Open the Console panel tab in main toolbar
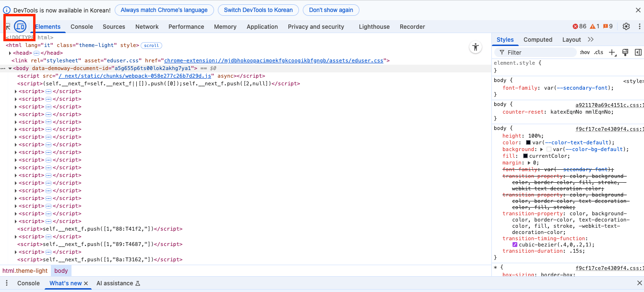The image size is (644, 292). 82,27
